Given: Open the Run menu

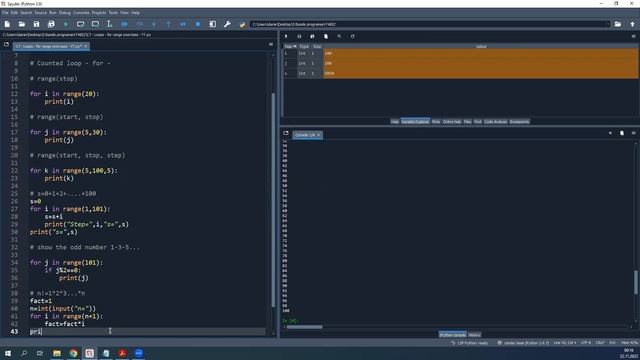Looking at the screenshot, I should click(53, 13).
